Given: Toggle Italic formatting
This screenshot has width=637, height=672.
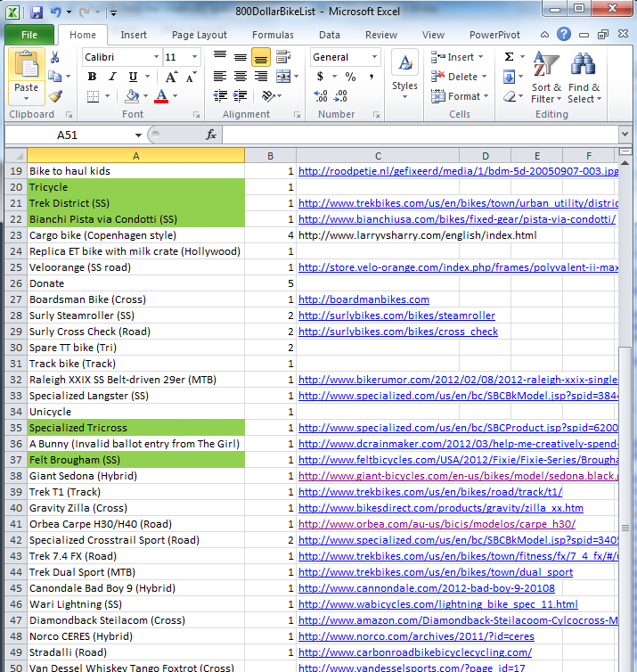Looking at the screenshot, I should tap(112, 77).
